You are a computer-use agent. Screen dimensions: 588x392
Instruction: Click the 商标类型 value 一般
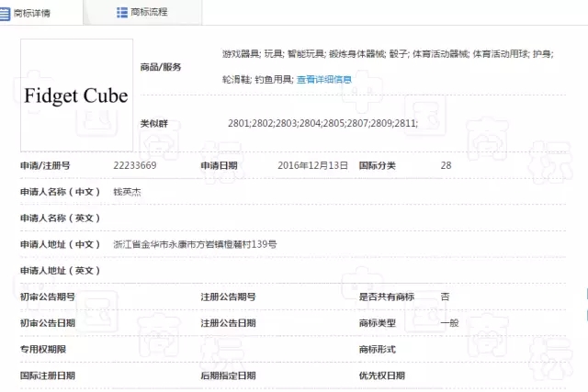click(449, 323)
